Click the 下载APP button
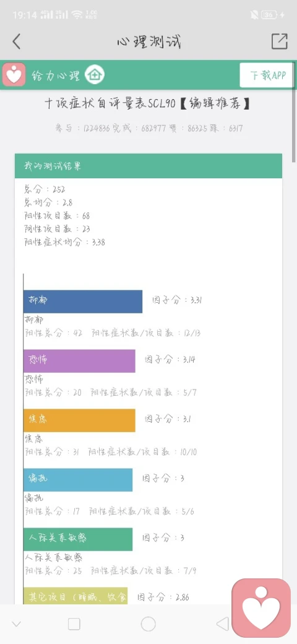The height and width of the screenshot is (644, 297). pos(267,75)
